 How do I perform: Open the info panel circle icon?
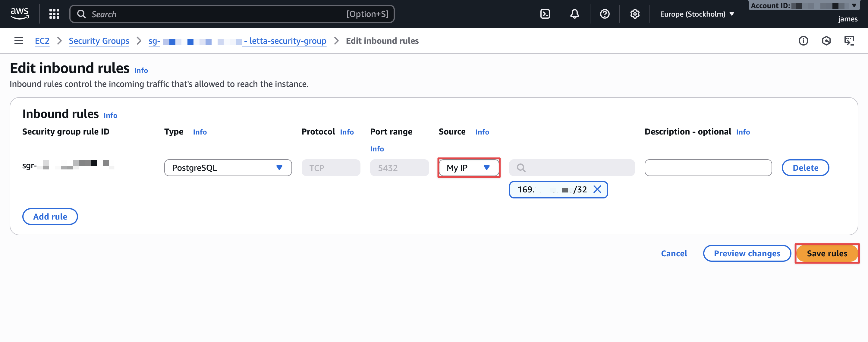coord(803,41)
